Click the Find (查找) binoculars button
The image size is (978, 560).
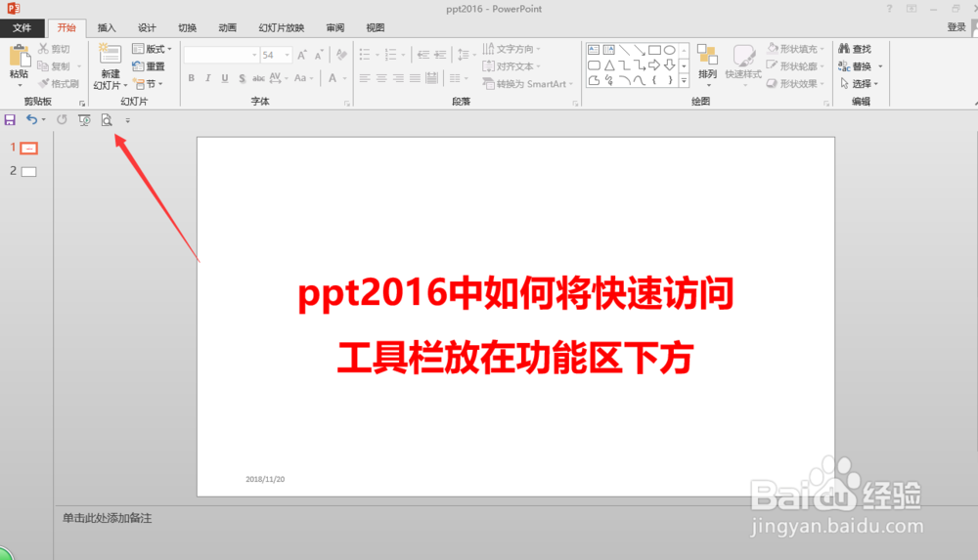point(855,49)
